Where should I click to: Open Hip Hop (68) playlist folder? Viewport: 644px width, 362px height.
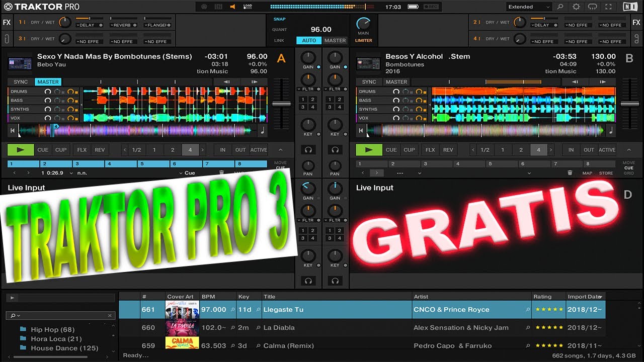coord(47,330)
